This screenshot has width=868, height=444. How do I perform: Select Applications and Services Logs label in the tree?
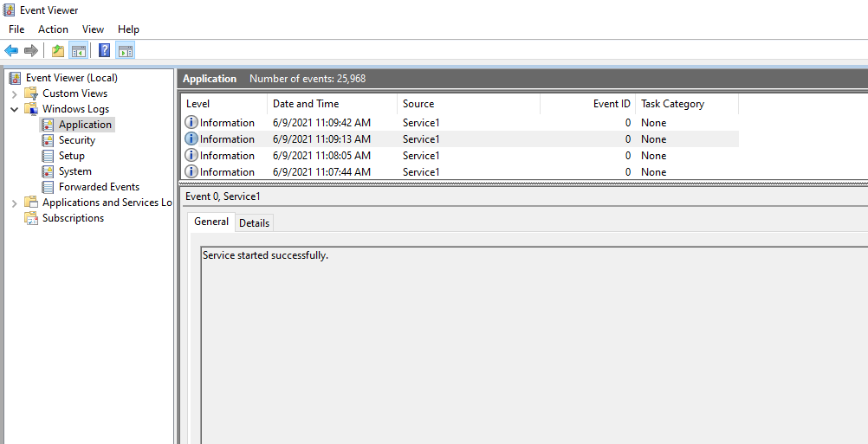point(107,203)
